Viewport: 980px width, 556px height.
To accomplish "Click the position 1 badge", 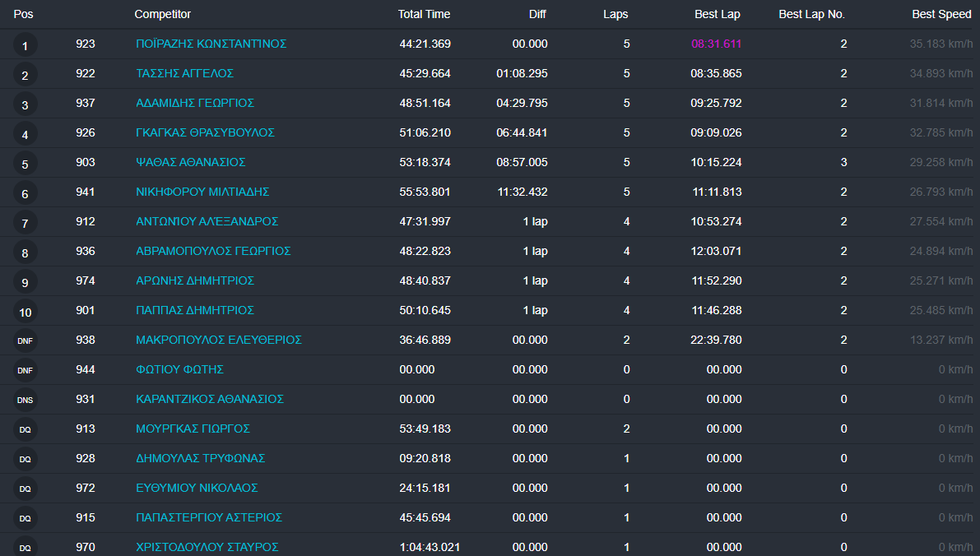I will tap(25, 45).
